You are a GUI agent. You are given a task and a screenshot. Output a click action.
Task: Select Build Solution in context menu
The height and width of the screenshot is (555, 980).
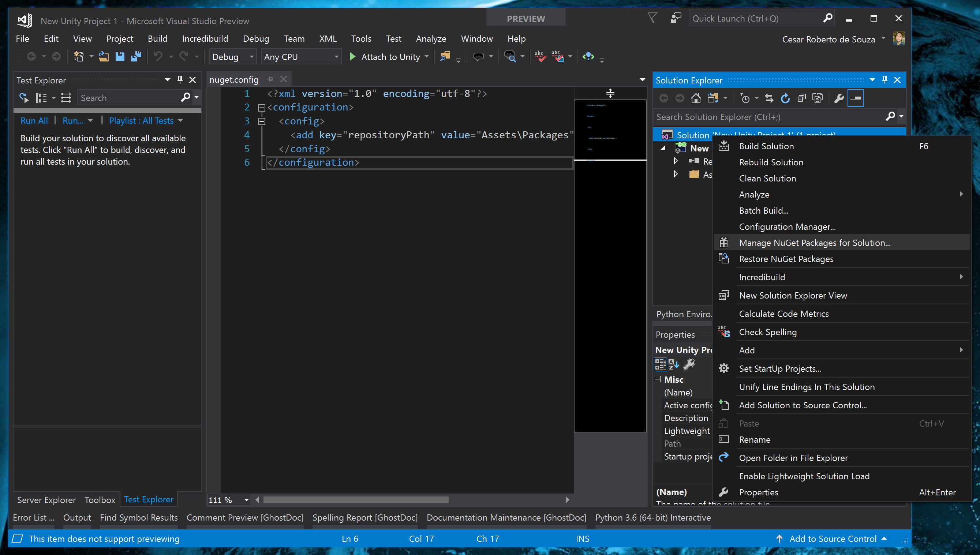(842, 146)
